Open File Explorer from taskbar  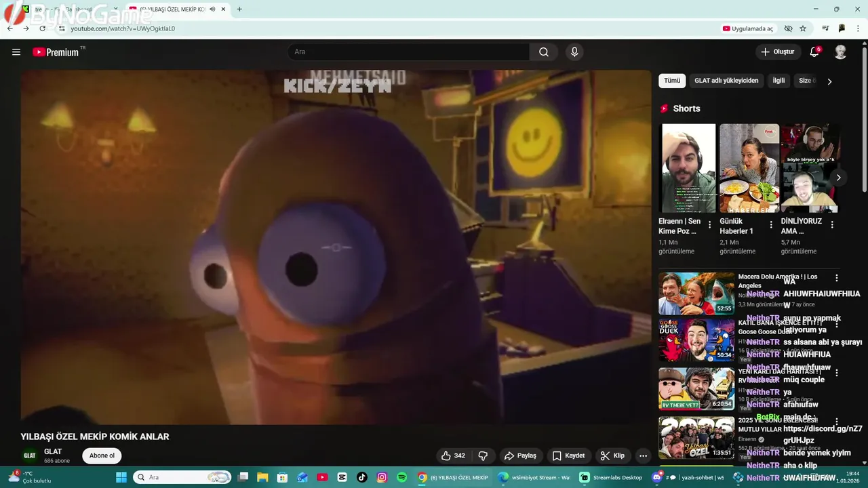coord(263,477)
